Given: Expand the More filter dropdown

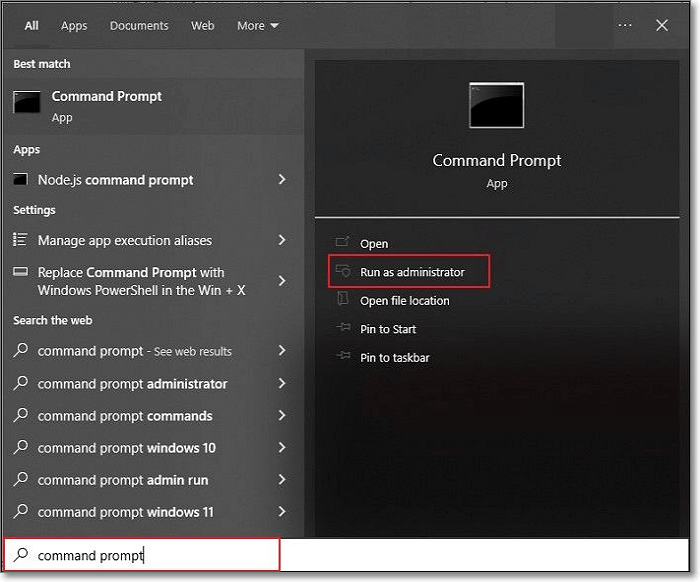Looking at the screenshot, I should pyautogui.click(x=258, y=26).
